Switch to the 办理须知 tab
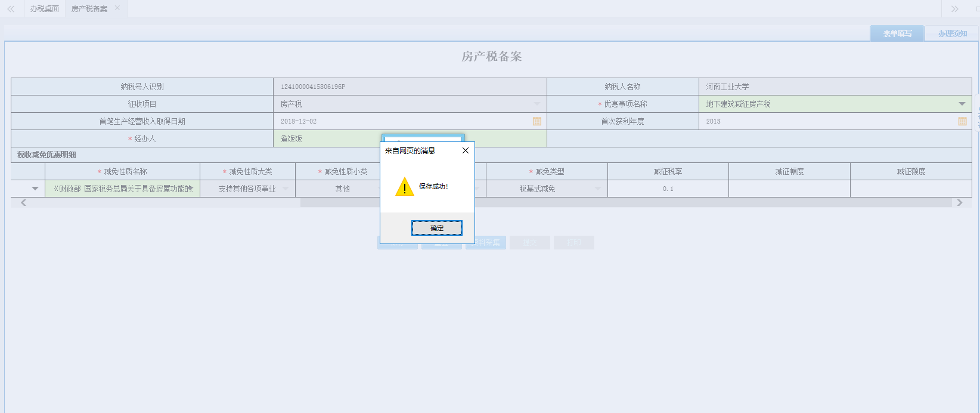Image resolution: width=980 pixels, height=413 pixels. point(952,33)
